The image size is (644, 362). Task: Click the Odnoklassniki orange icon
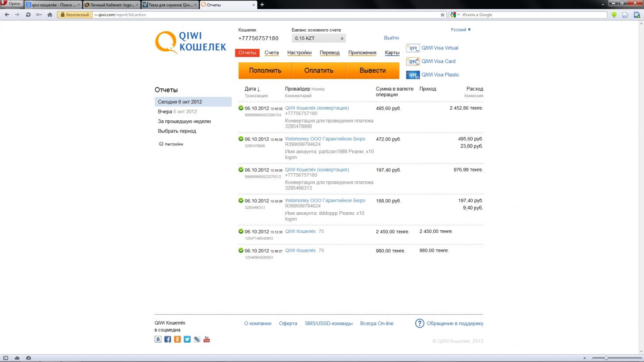177,339
